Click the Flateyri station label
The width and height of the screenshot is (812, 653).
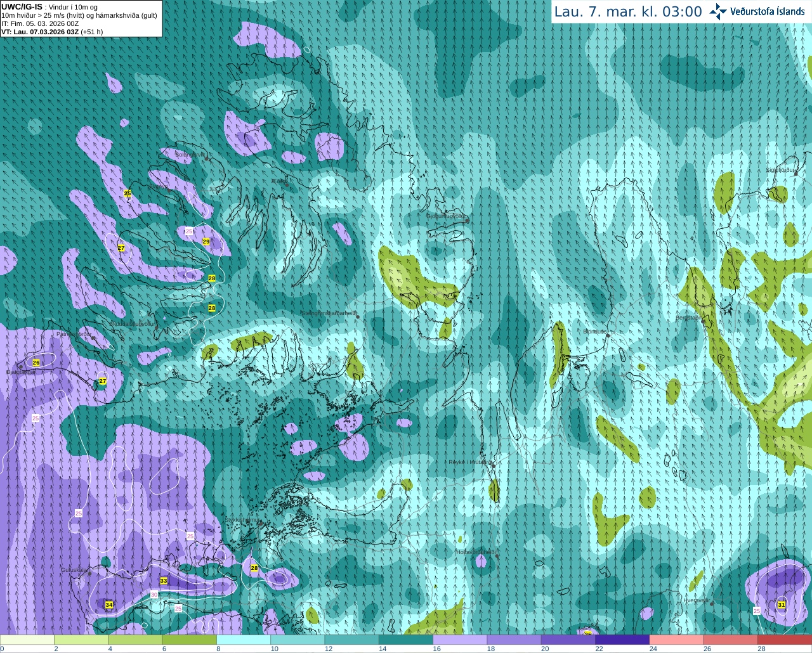(x=158, y=186)
